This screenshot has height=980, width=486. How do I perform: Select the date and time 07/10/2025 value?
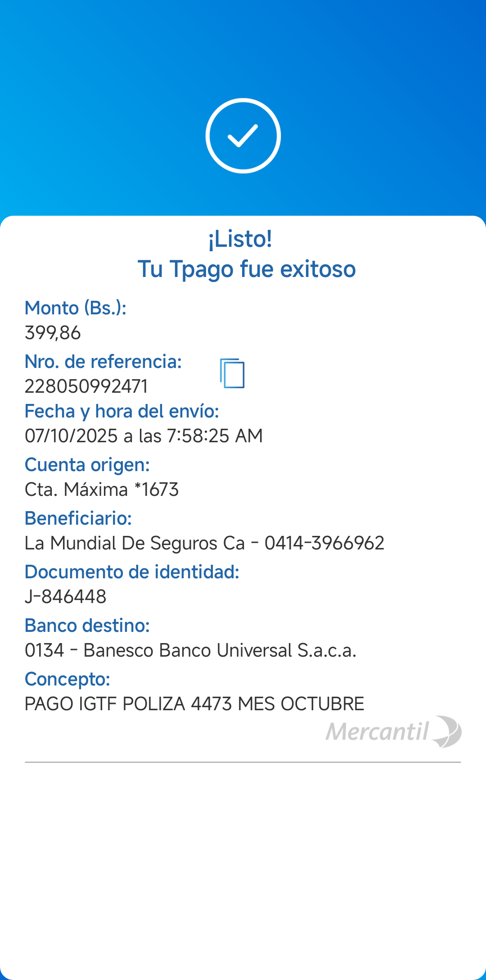[144, 436]
